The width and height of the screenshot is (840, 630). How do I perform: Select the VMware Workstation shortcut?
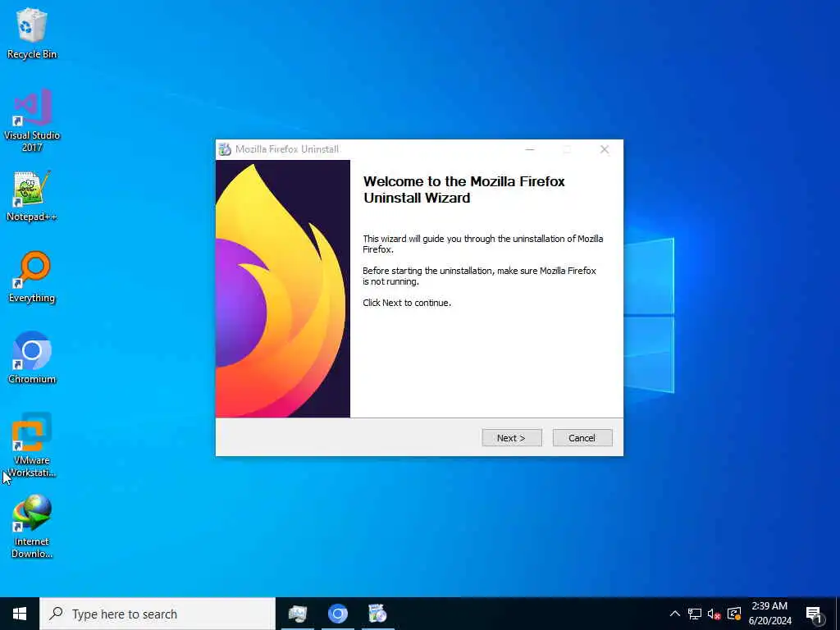(x=32, y=445)
